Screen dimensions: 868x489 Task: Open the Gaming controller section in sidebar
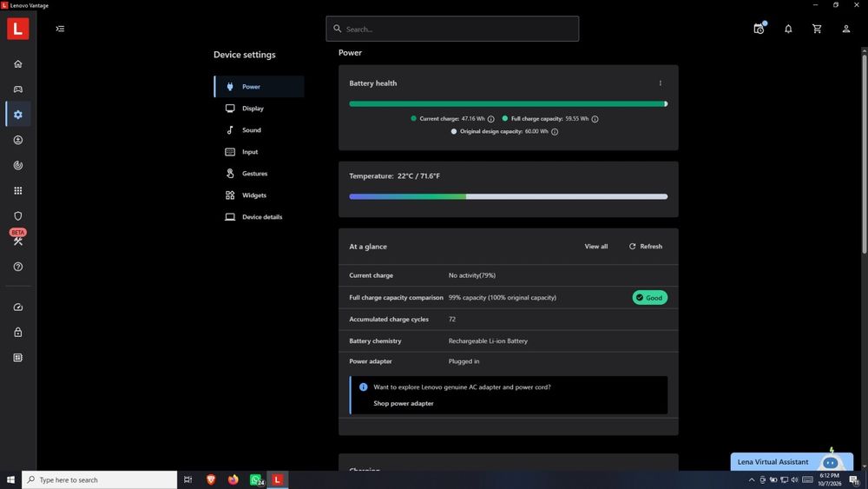click(x=17, y=89)
